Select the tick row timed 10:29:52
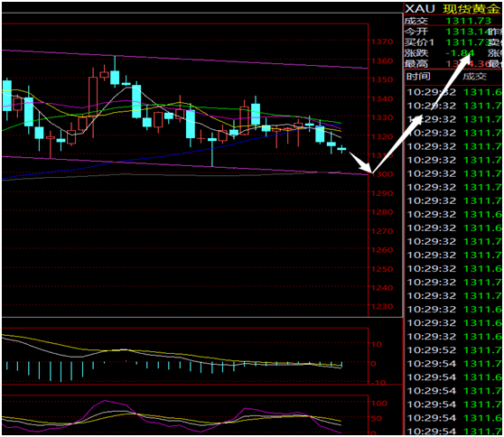504x437 pixels. point(453,350)
